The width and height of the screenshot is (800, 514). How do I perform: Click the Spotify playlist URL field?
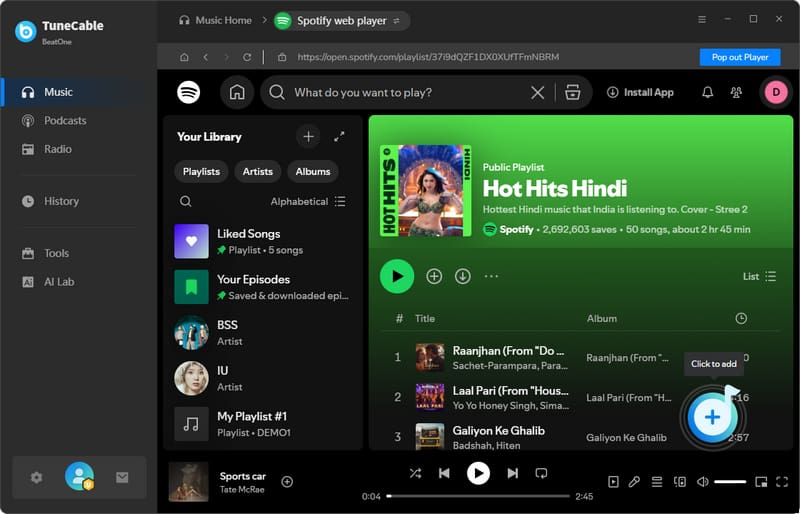click(x=428, y=57)
